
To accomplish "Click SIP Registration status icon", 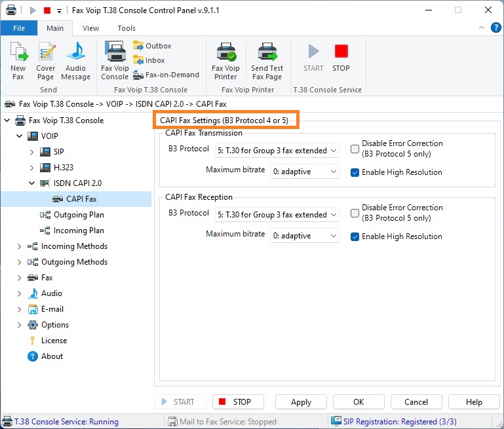I will point(336,421).
